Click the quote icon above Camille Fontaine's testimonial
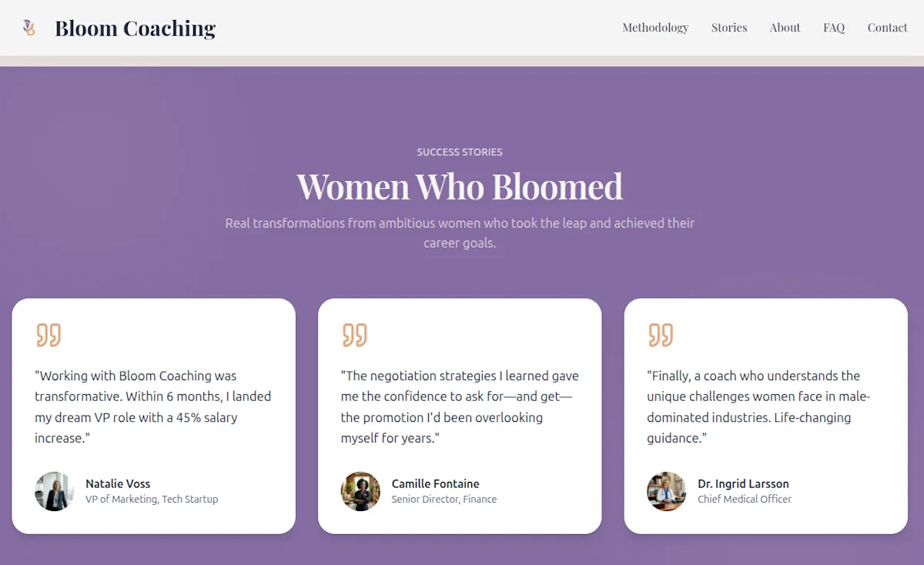Image resolution: width=924 pixels, height=565 pixels. tap(355, 336)
